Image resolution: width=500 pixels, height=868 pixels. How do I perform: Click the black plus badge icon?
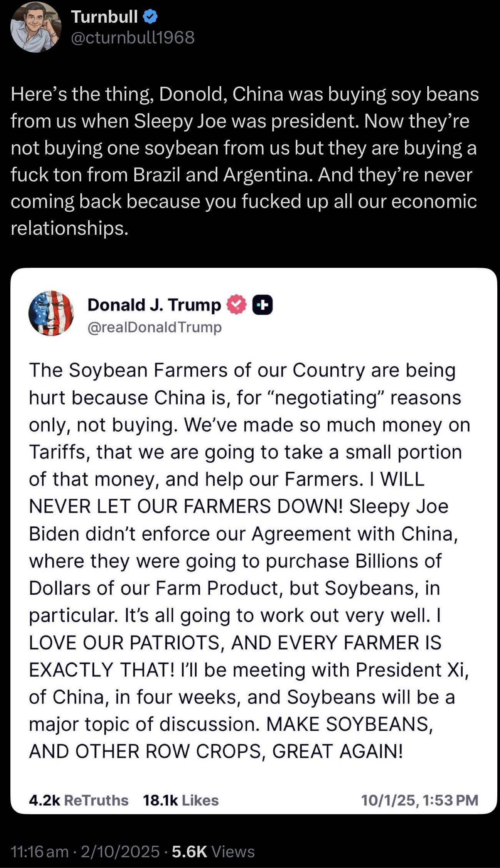(x=262, y=305)
